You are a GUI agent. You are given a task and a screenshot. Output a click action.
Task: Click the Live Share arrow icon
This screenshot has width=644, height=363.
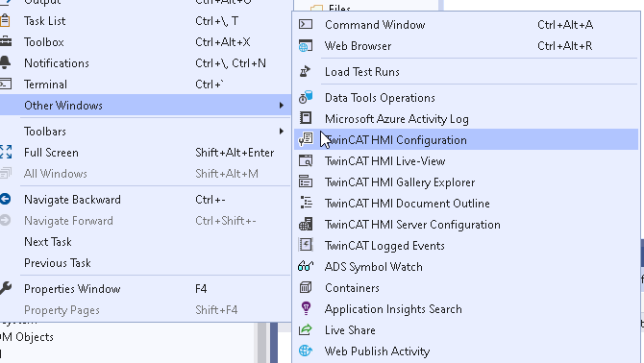[305, 329]
